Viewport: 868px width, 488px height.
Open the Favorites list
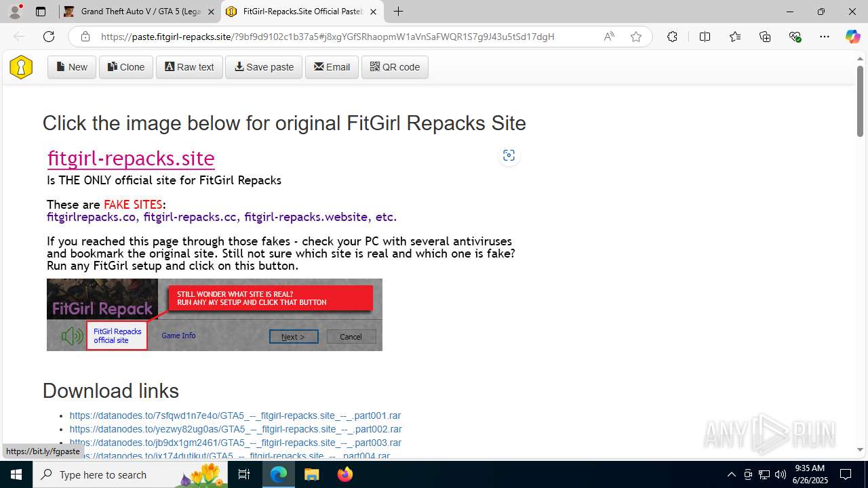click(x=735, y=37)
